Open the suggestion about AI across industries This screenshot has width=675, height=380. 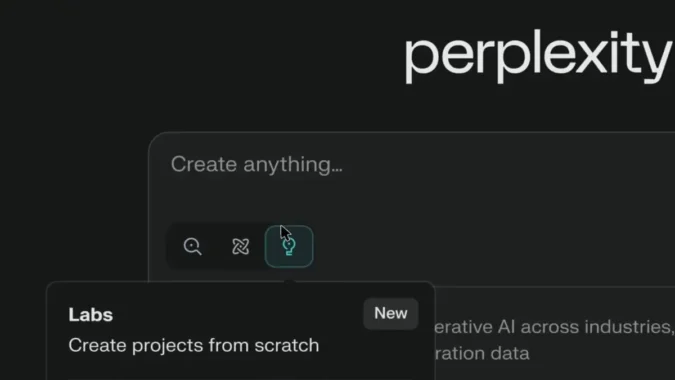pyautogui.click(x=554, y=327)
